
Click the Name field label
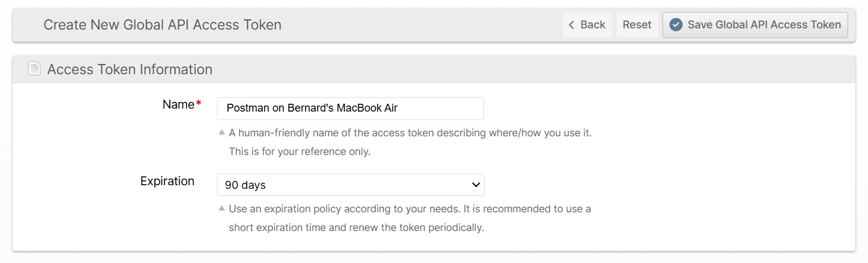click(178, 104)
